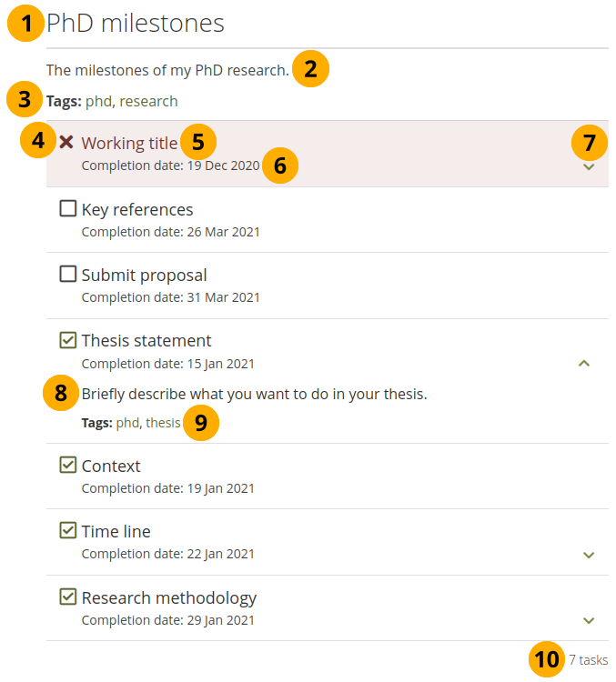This screenshot has height=682, width=616.
Task: Click the phd tag in Thesis statement
Action: 127,423
